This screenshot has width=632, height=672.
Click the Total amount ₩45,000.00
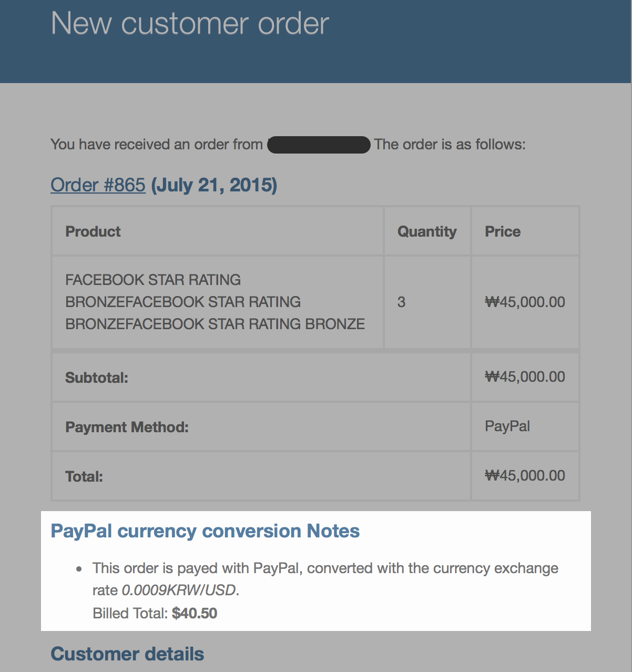pyautogui.click(x=525, y=475)
